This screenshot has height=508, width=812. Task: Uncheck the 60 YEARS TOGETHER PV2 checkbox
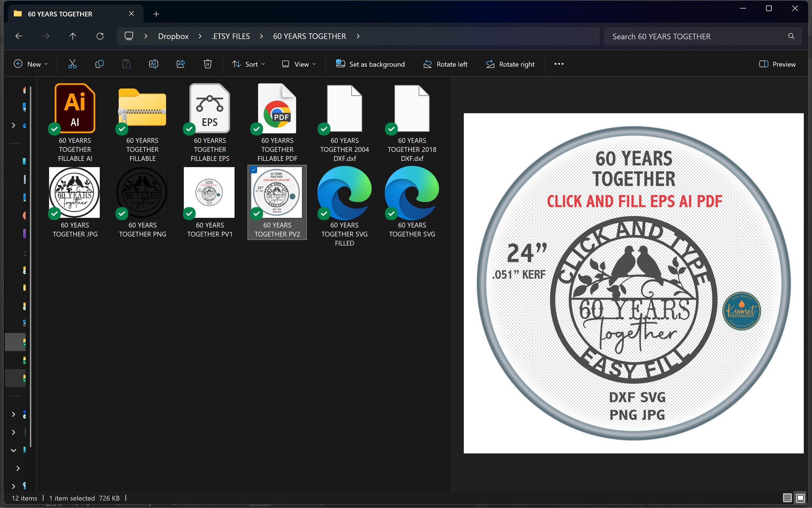point(254,170)
